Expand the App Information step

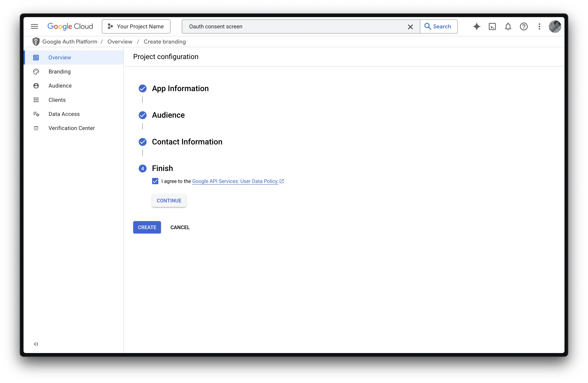[180, 88]
